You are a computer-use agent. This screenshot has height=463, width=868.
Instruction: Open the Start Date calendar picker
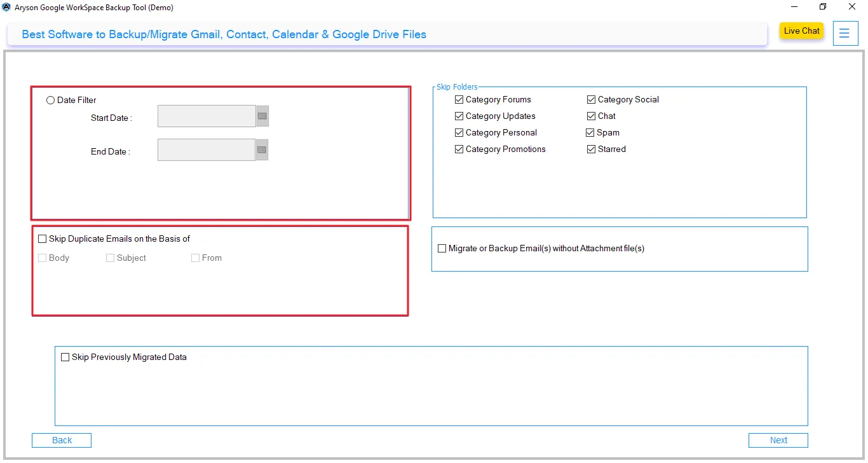262,116
